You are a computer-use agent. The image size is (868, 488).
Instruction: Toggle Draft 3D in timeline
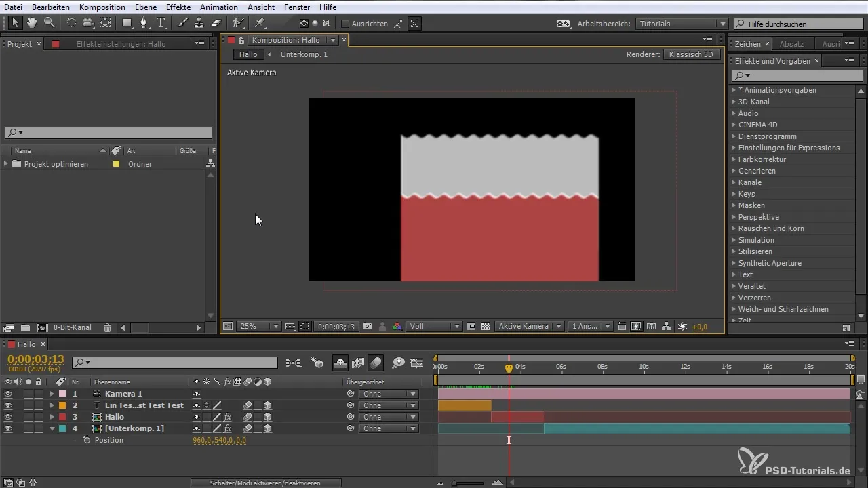click(317, 363)
